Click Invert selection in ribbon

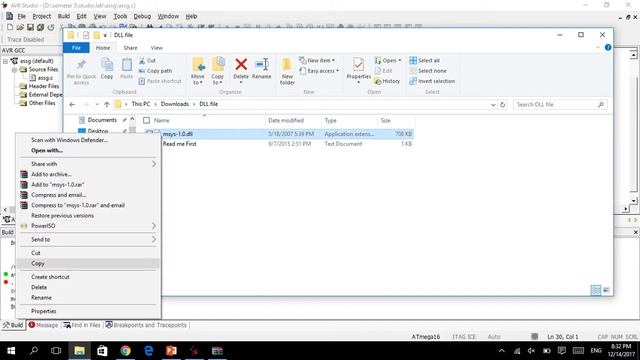tap(432, 81)
